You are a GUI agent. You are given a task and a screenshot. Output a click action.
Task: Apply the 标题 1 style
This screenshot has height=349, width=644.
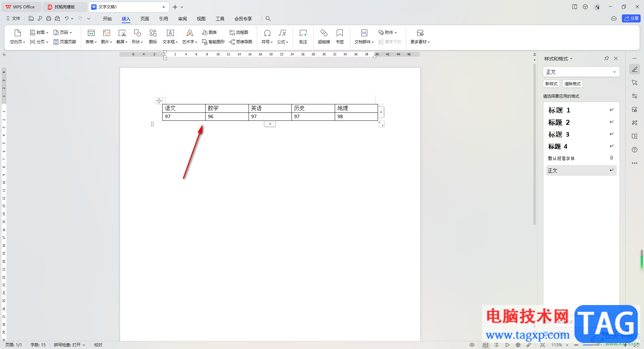tap(581, 110)
